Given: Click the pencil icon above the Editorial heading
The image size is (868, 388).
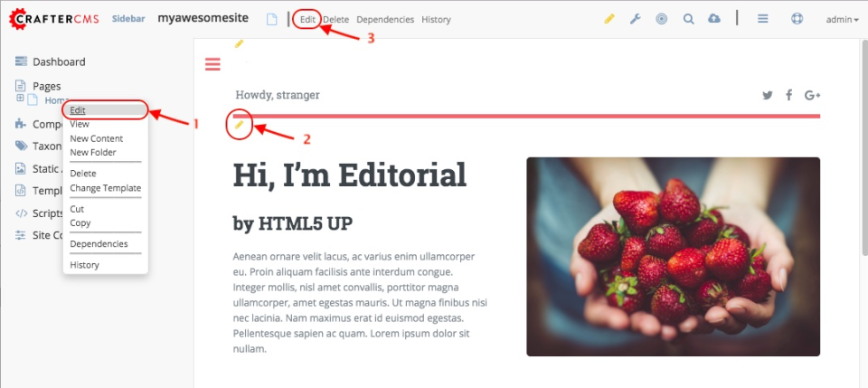Looking at the screenshot, I should 239,125.
